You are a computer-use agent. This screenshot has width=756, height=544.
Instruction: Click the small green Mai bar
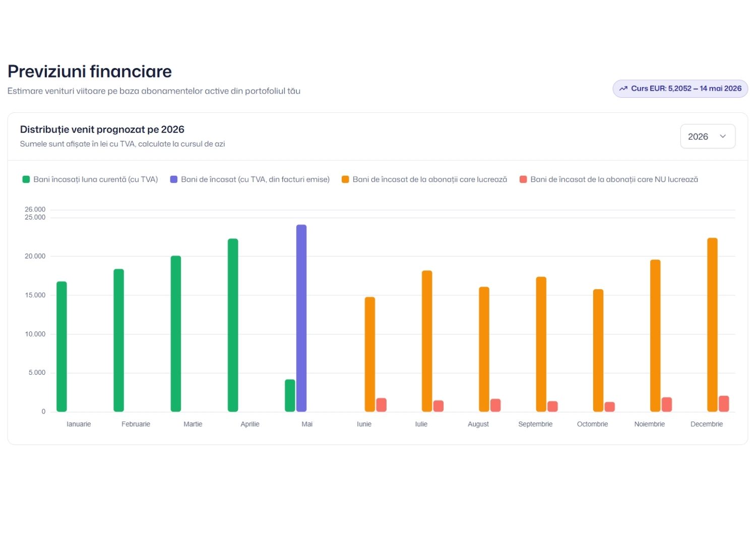point(290,395)
